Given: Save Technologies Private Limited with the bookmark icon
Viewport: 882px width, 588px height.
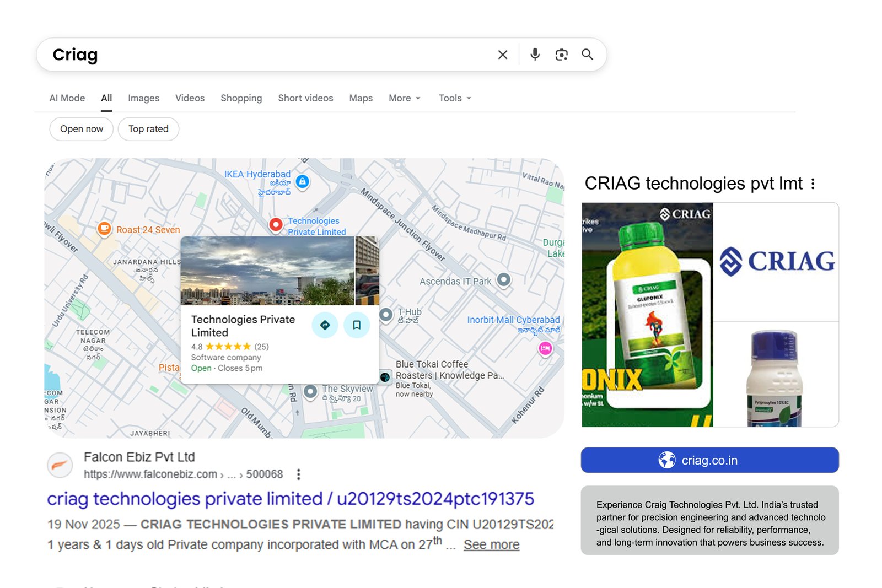Looking at the screenshot, I should tap(357, 325).
